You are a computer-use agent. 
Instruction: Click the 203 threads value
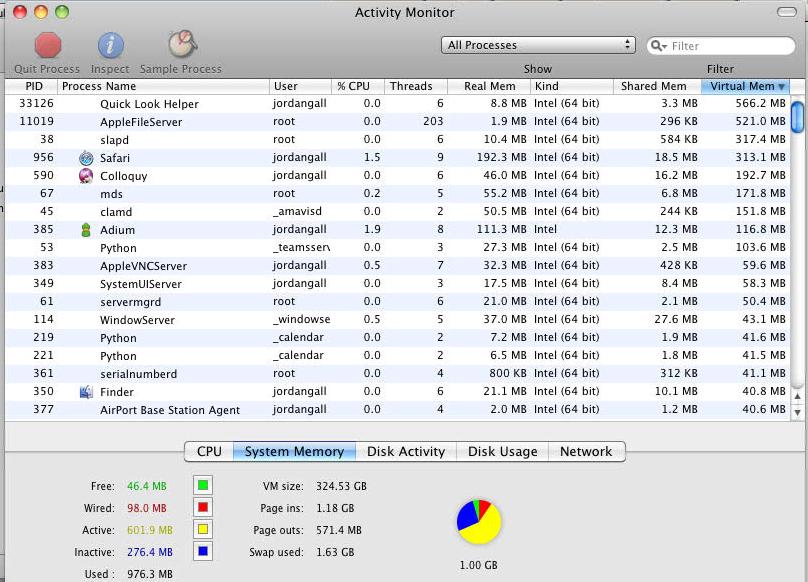point(433,121)
